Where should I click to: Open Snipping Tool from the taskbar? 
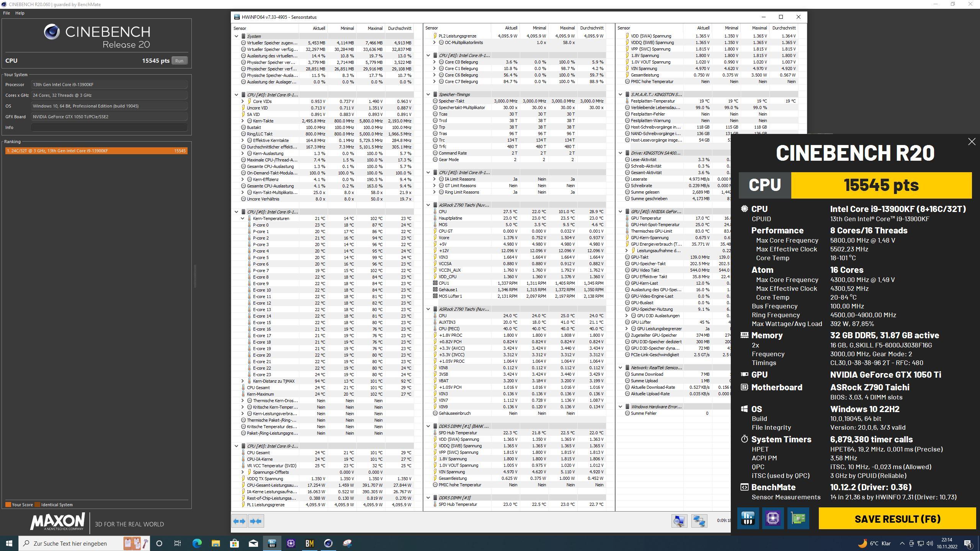[x=347, y=543]
